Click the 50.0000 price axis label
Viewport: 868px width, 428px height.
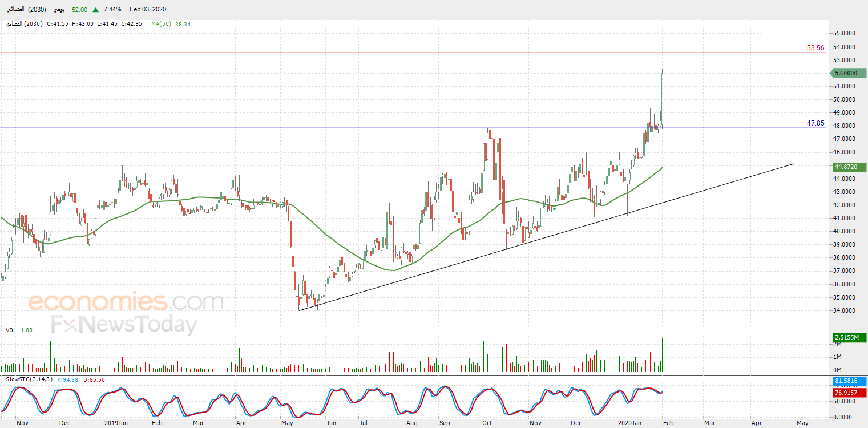[x=844, y=99]
